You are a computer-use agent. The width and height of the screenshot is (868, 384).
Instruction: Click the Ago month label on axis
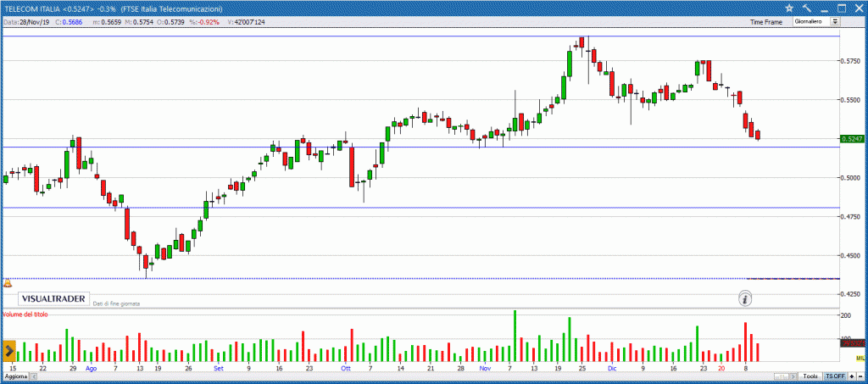92,368
